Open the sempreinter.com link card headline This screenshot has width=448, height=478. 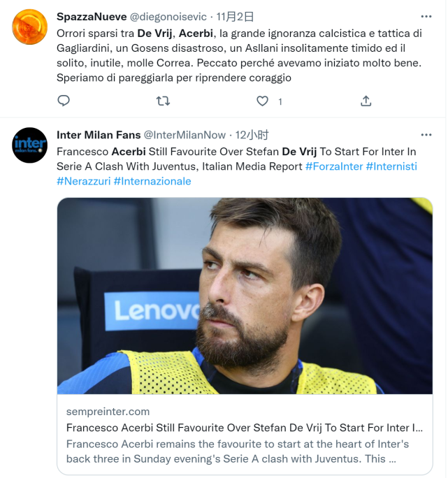point(245,428)
